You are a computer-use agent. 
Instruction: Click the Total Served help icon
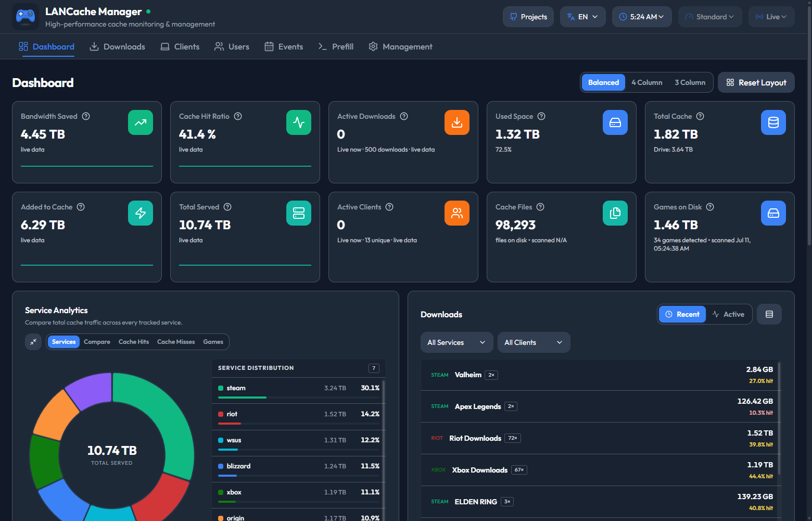tap(227, 207)
